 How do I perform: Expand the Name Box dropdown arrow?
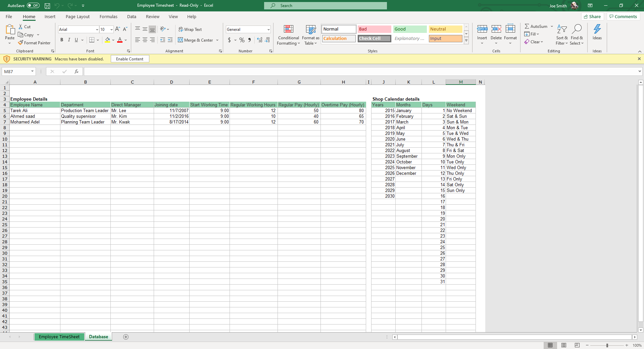pyautogui.click(x=32, y=71)
